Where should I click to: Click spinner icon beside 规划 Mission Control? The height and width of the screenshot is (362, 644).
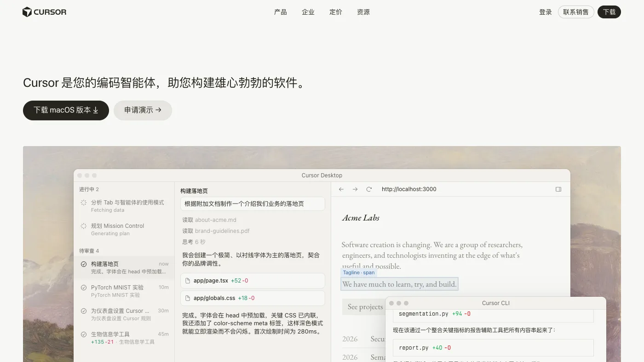[84, 226]
